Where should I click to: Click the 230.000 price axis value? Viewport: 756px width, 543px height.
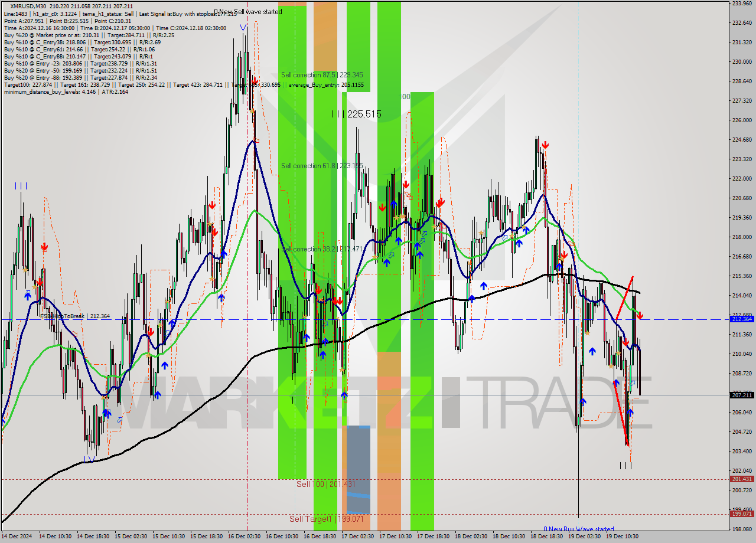[x=742, y=61]
